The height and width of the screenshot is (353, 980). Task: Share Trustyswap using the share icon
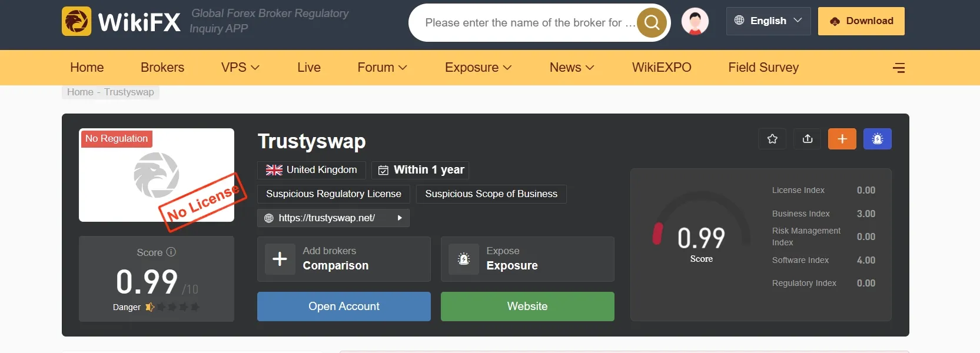tap(808, 139)
